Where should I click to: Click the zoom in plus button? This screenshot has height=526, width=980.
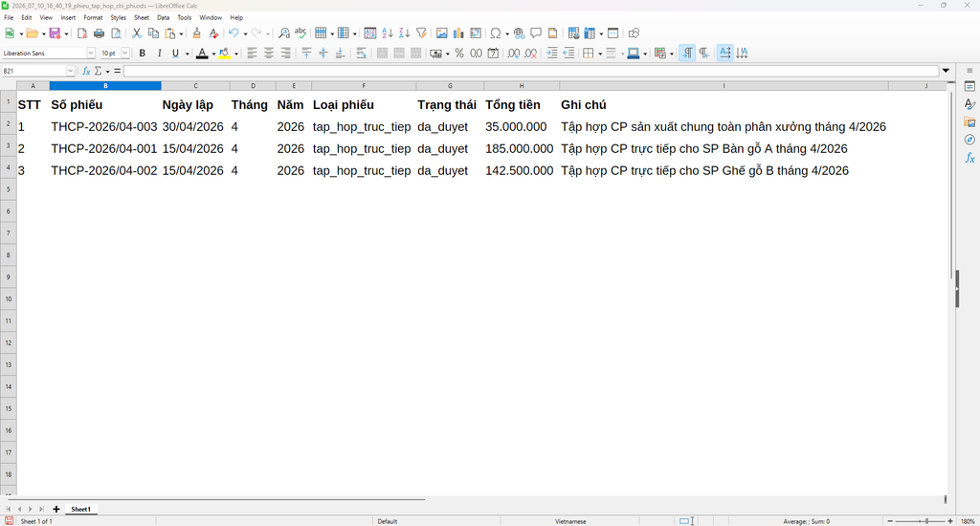[950, 521]
